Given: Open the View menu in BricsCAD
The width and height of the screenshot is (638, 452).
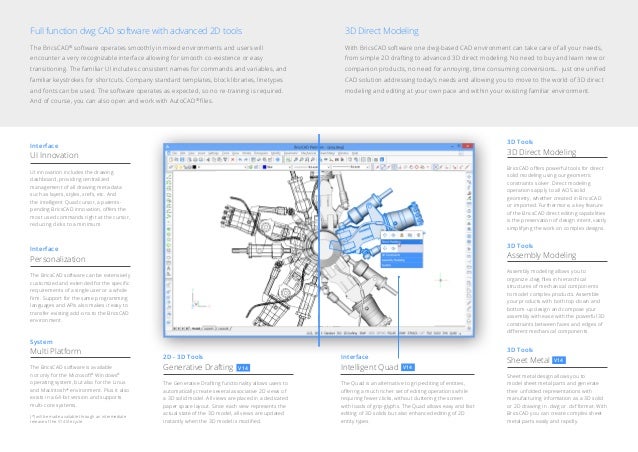Looking at the screenshot, I should point(191,153).
